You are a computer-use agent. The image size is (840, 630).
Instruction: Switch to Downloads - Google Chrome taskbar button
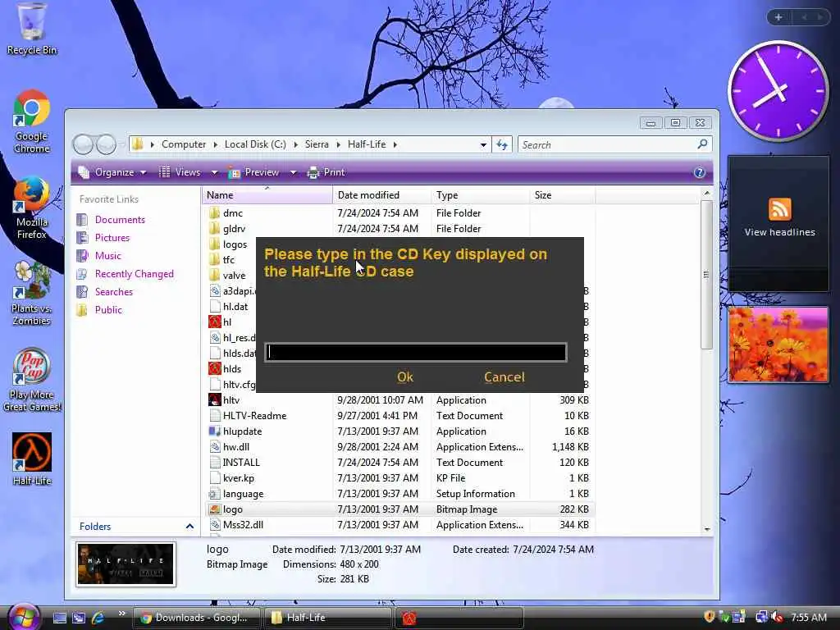196,618
